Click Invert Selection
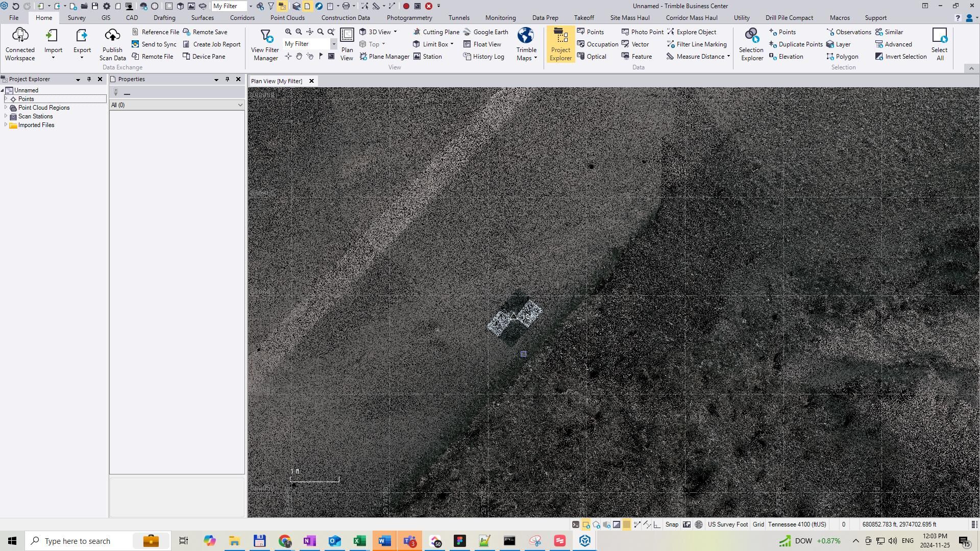The height and width of the screenshot is (551, 980). pos(900,57)
